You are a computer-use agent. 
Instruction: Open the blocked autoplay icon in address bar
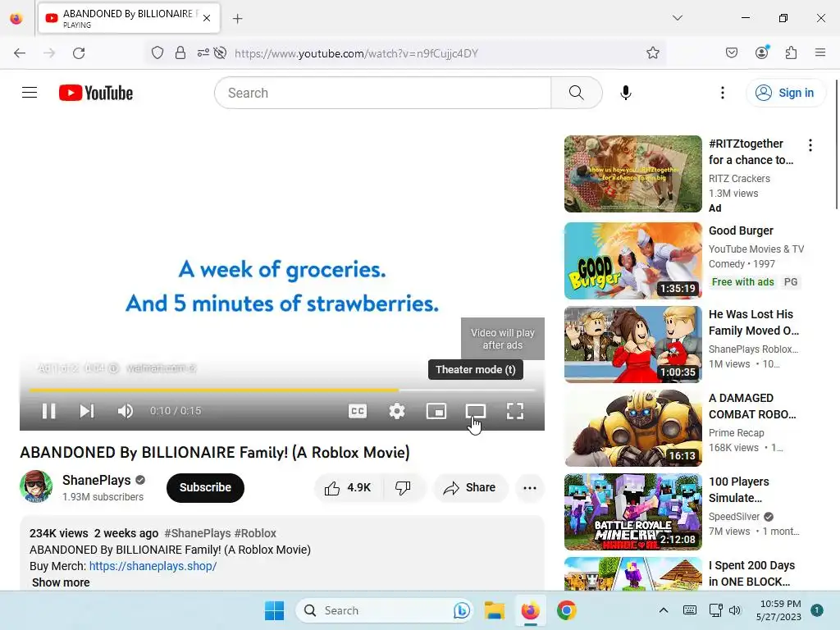click(x=220, y=53)
